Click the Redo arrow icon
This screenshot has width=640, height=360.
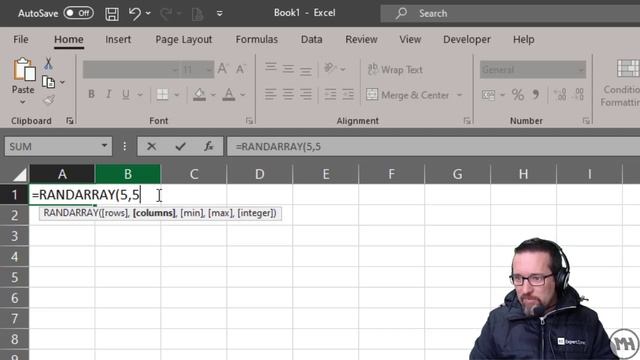(166, 14)
